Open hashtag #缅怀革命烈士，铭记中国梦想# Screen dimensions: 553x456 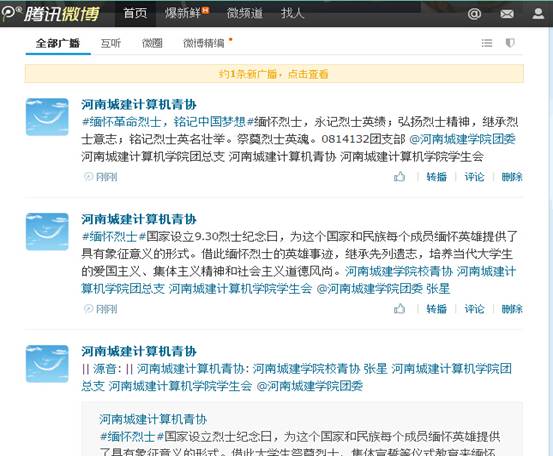click(x=168, y=122)
